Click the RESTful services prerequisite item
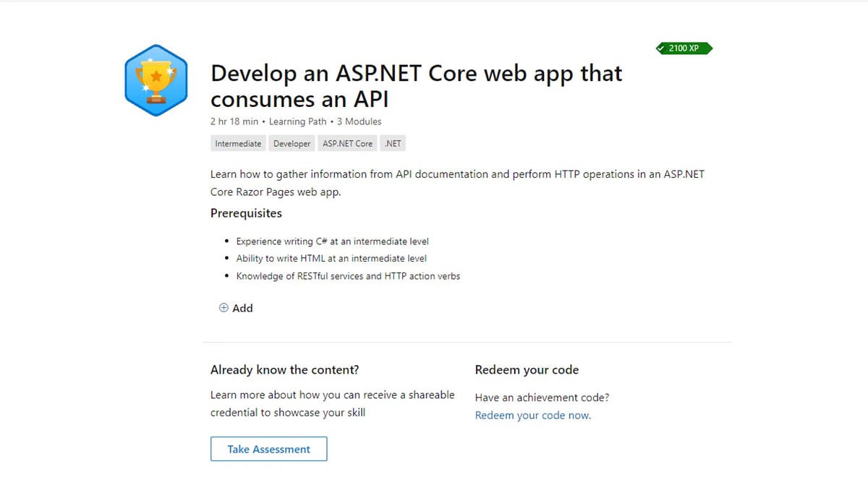 [x=348, y=276]
